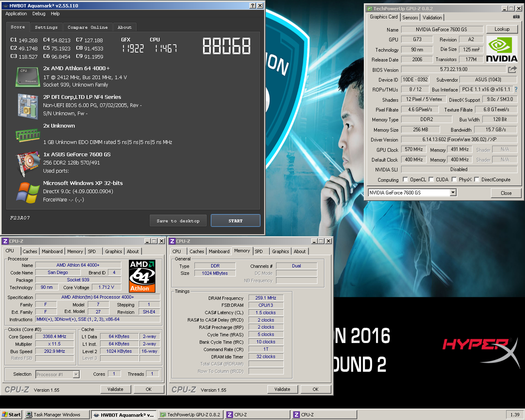Click the START benchmark button

(x=235, y=221)
